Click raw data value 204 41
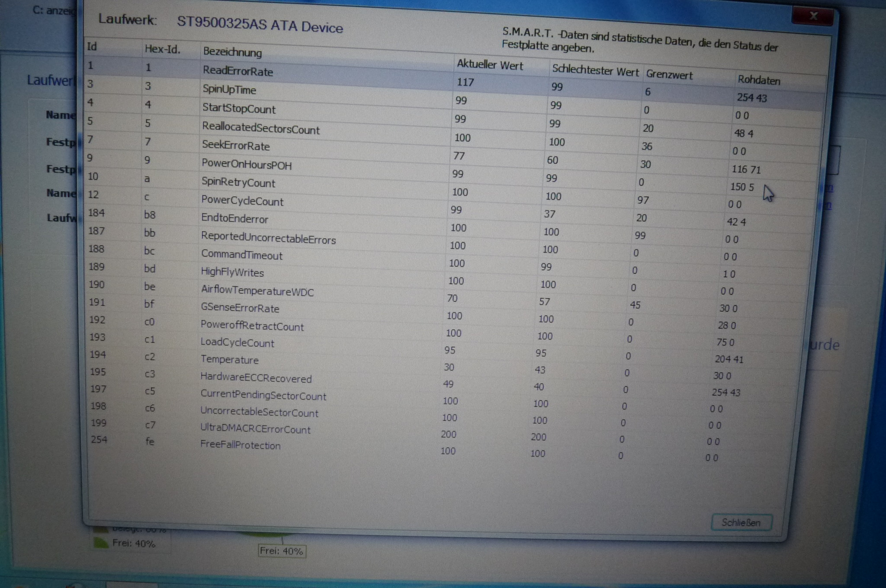Image resolution: width=886 pixels, height=588 pixels. 729,359
